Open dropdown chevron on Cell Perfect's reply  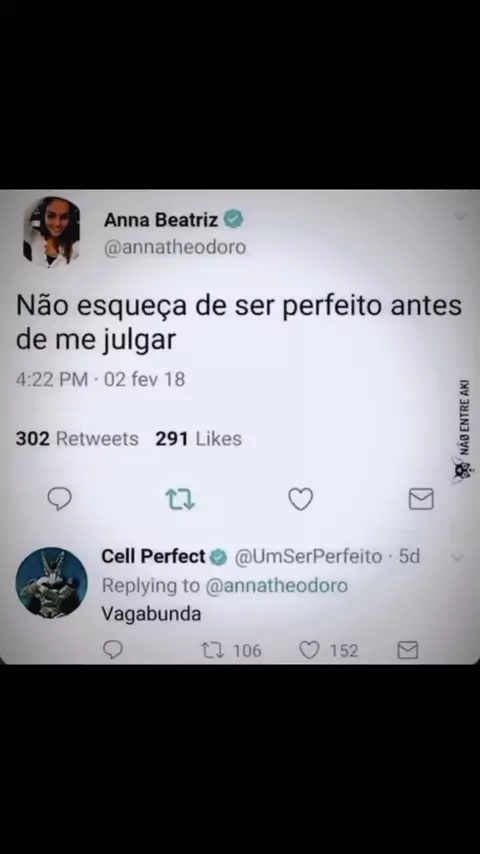point(457,558)
